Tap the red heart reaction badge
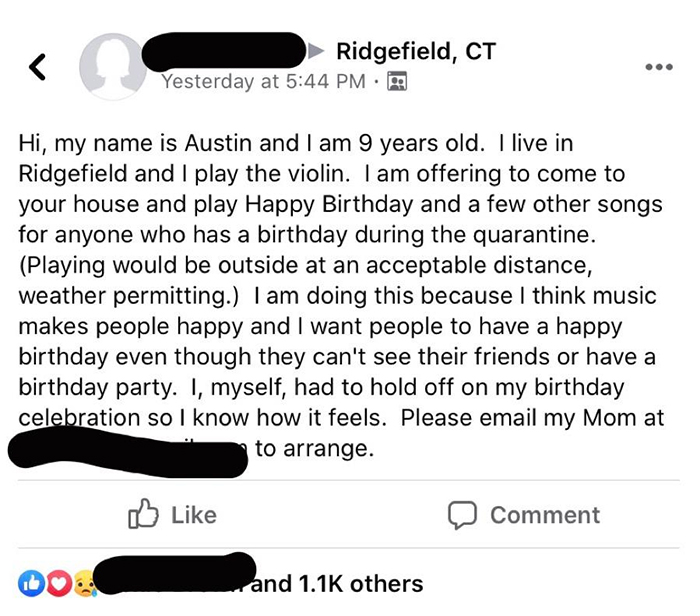This screenshot has width=700, height=616. pyautogui.click(x=50, y=583)
